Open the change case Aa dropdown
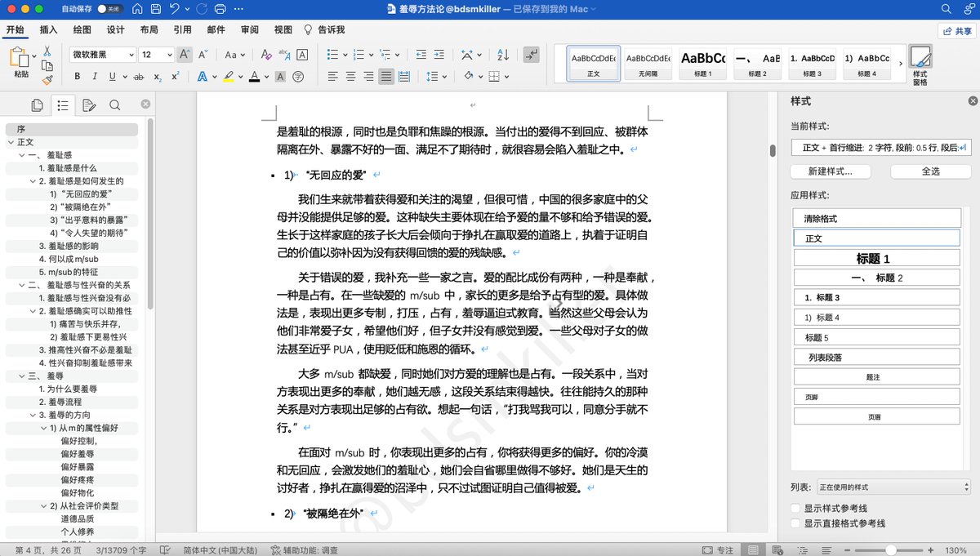This screenshot has height=556, width=980. [x=234, y=55]
